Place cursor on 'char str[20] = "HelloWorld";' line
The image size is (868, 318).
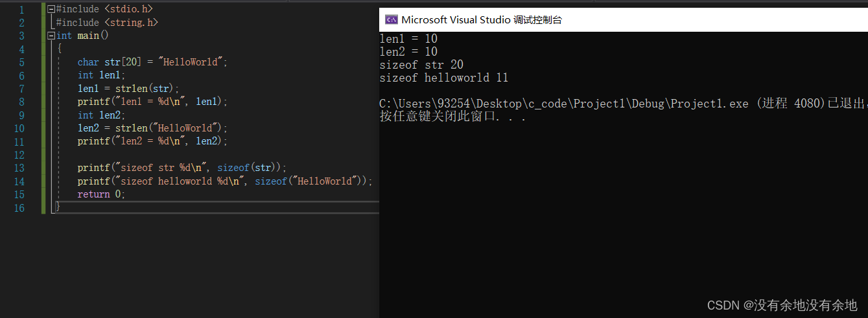153,62
